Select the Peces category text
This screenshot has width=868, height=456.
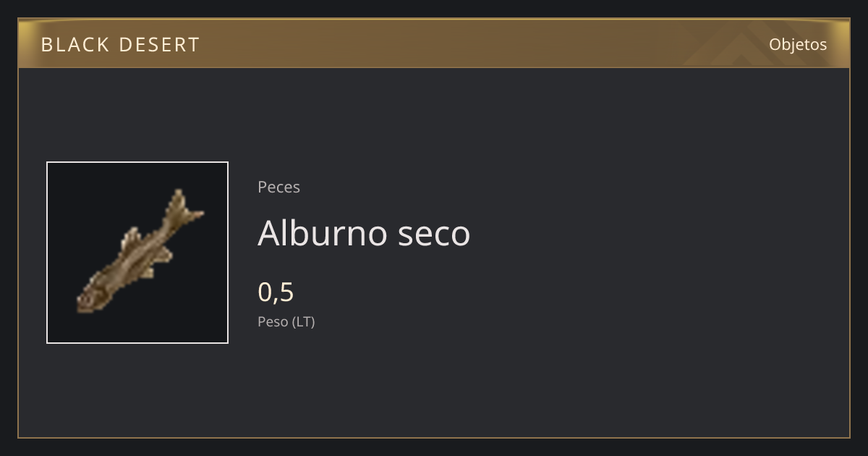click(x=278, y=187)
